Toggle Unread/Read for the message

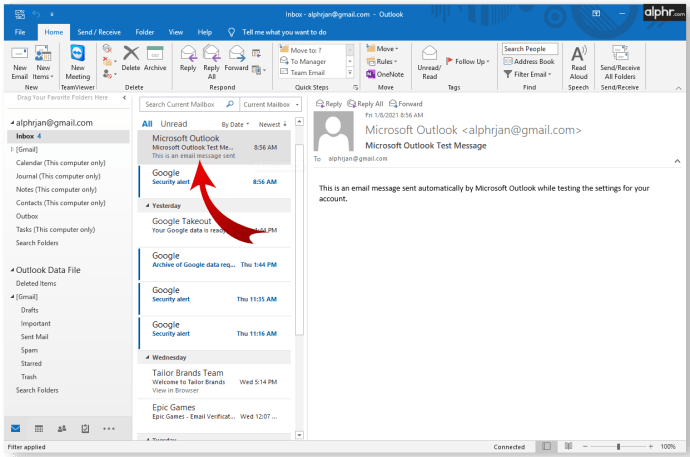pos(429,62)
